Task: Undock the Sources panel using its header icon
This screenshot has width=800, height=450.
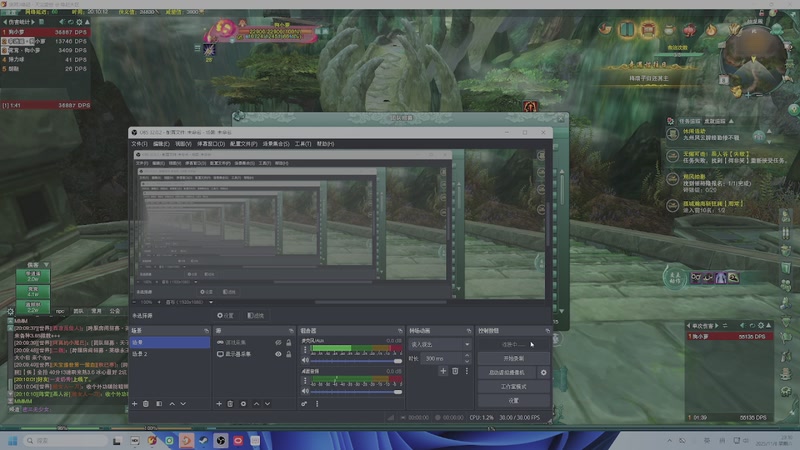Action: [291, 331]
